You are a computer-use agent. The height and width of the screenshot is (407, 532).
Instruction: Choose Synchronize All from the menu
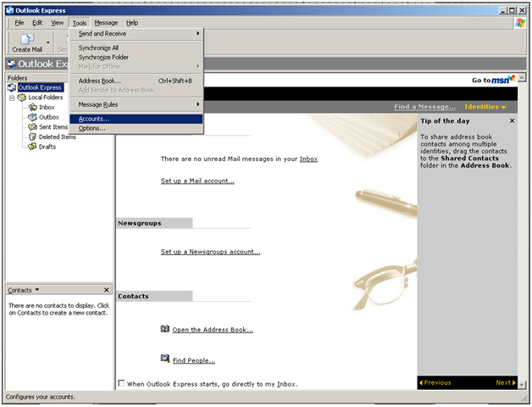[x=136, y=47]
